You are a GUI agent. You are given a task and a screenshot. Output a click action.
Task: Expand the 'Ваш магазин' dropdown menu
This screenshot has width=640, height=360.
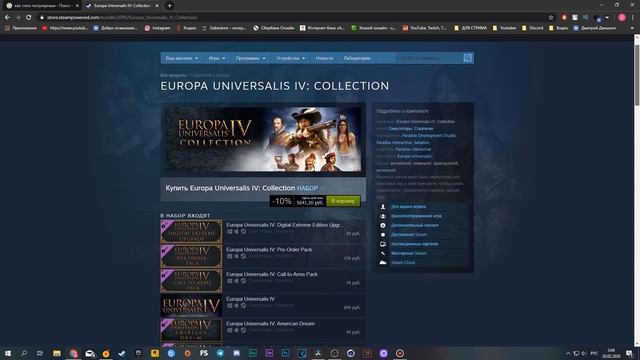(x=182, y=58)
